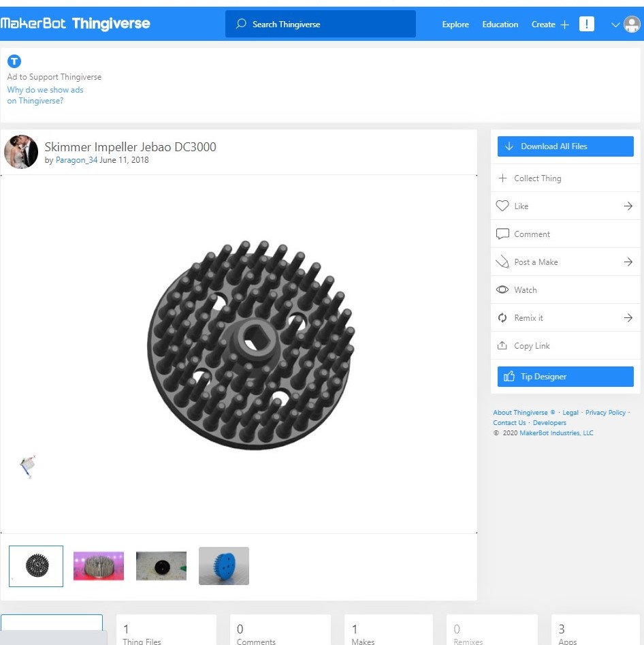Switch to the Makes tab

(x=389, y=630)
